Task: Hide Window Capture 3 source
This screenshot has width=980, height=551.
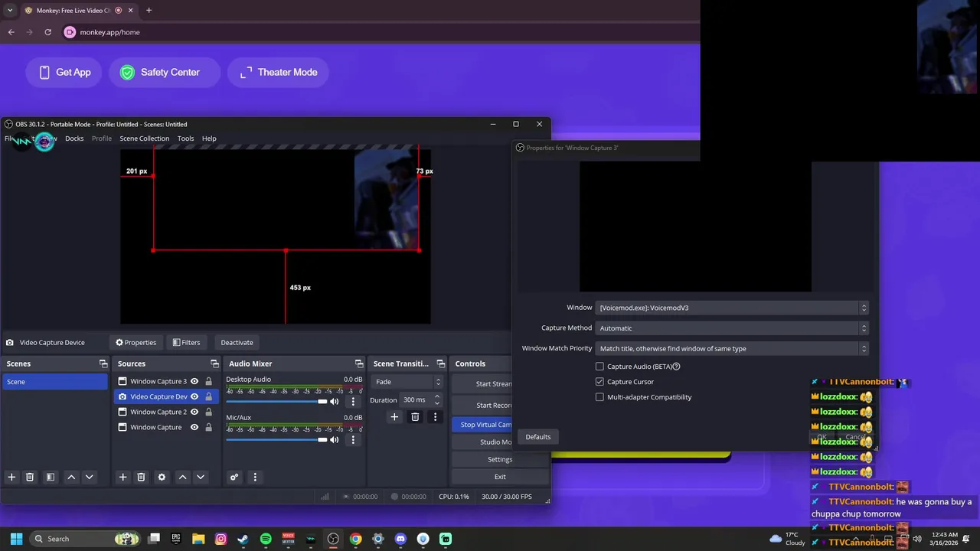Action: tap(194, 381)
